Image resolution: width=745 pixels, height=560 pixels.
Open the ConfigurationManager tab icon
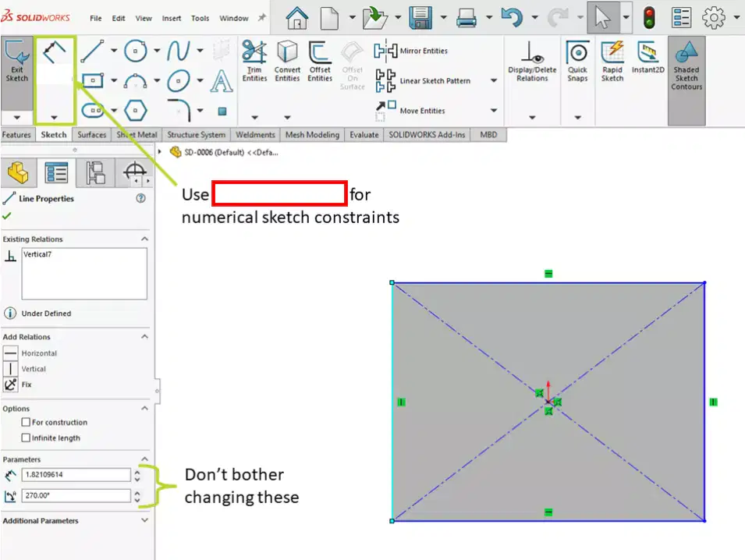pos(95,172)
